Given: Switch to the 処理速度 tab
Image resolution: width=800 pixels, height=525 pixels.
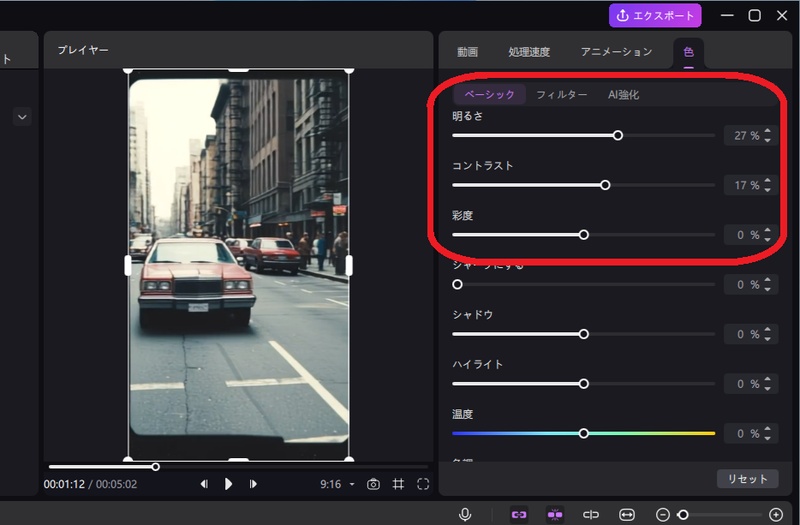Looking at the screenshot, I should click(x=529, y=52).
